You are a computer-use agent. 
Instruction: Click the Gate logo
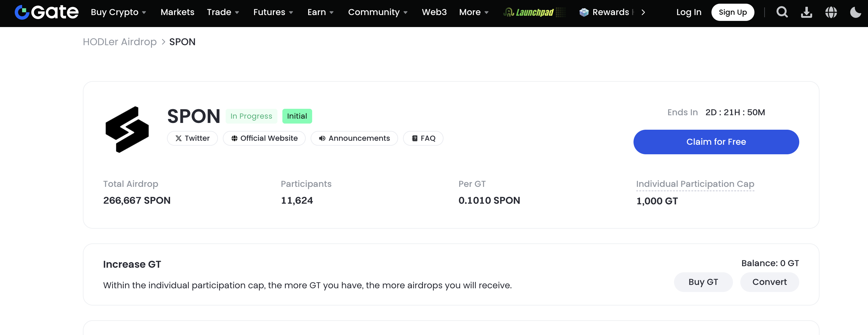(47, 12)
